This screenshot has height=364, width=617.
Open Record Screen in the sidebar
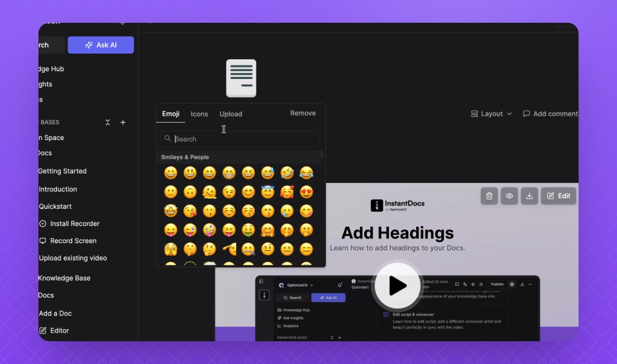click(68, 241)
